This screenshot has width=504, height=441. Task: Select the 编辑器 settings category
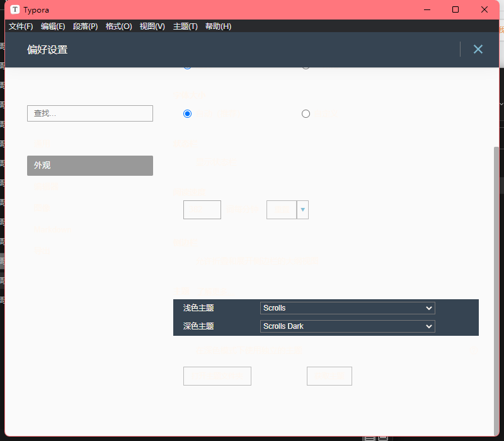(46, 186)
